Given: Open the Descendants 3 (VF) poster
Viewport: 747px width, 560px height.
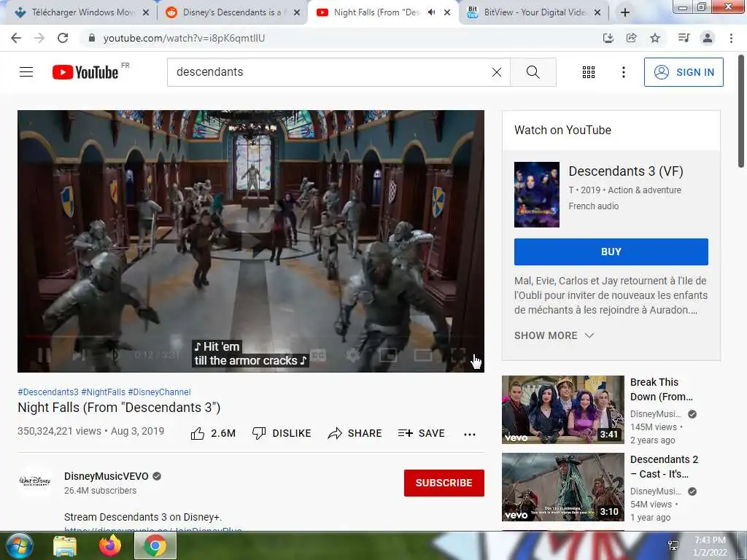Looking at the screenshot, I should point(536,194).
